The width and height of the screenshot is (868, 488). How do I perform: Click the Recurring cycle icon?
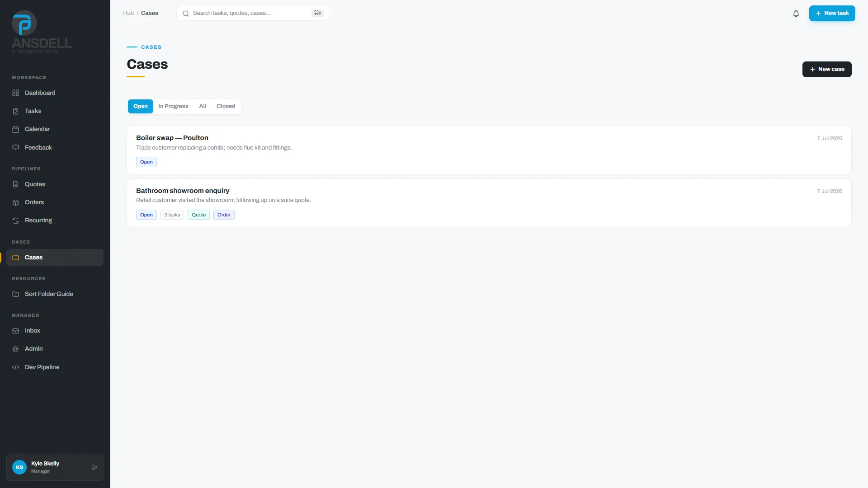tap(15, 221)
